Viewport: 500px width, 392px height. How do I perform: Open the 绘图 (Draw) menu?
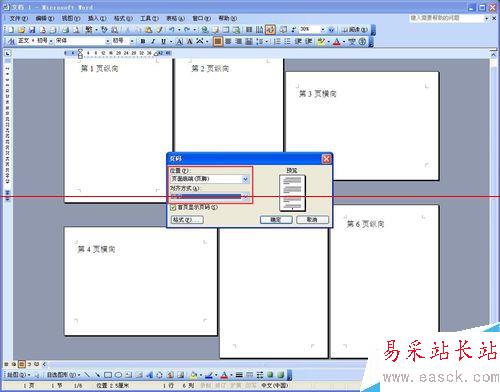[x=19, y=375]
